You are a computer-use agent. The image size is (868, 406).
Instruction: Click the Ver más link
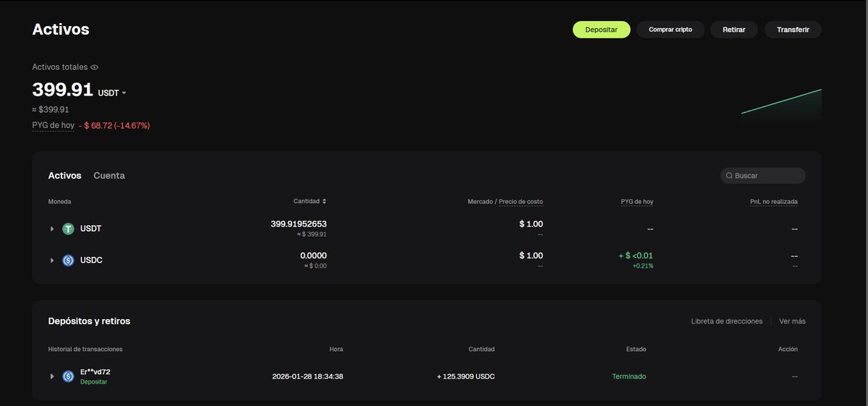[x=792, y=321]
